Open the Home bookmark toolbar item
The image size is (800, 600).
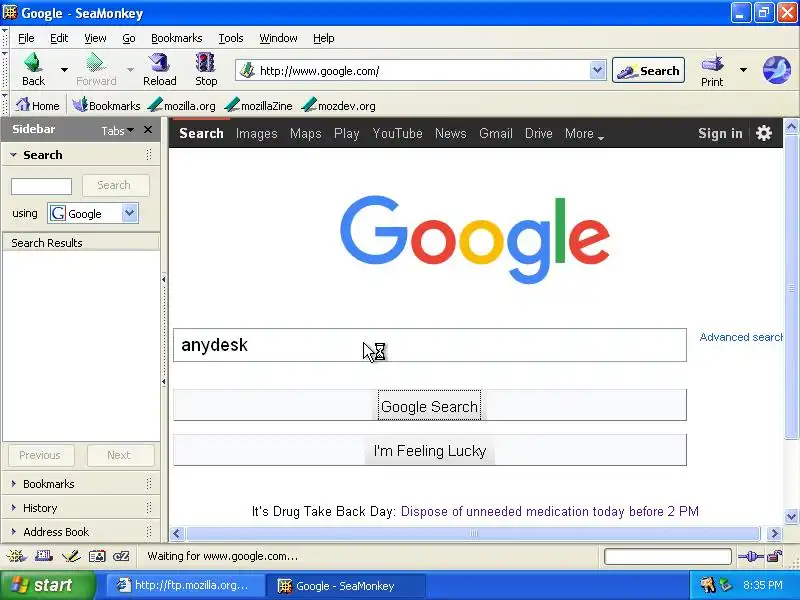(x=37, y=106)
